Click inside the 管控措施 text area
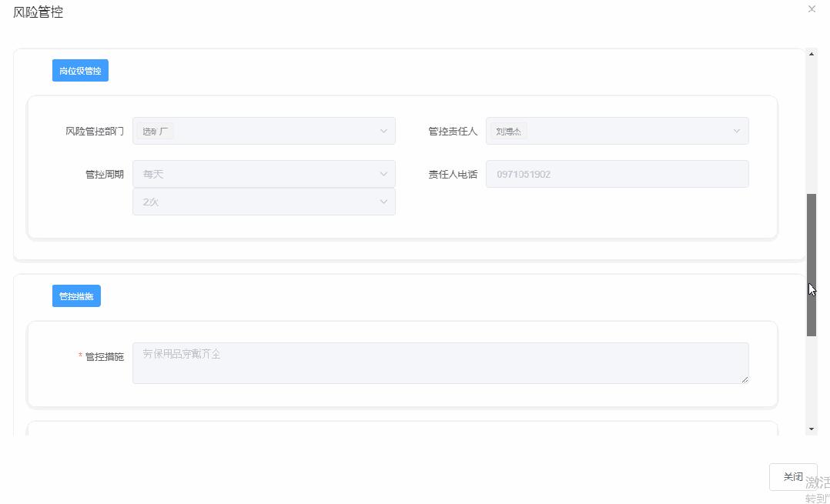 [x=440, y=362]
